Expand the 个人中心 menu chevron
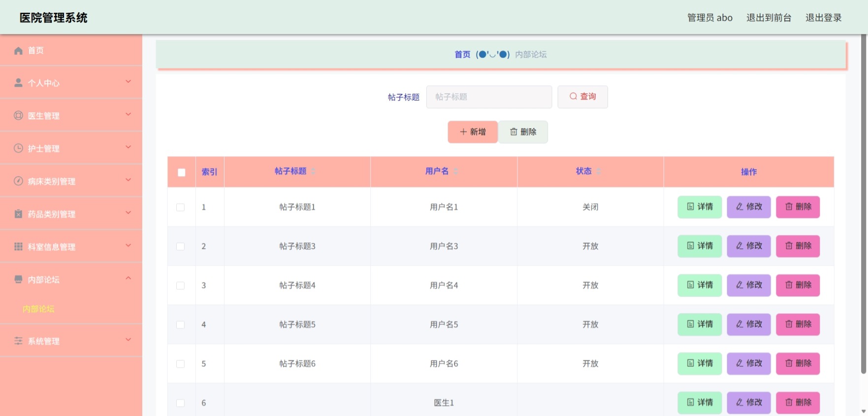 tap(128, 81)
